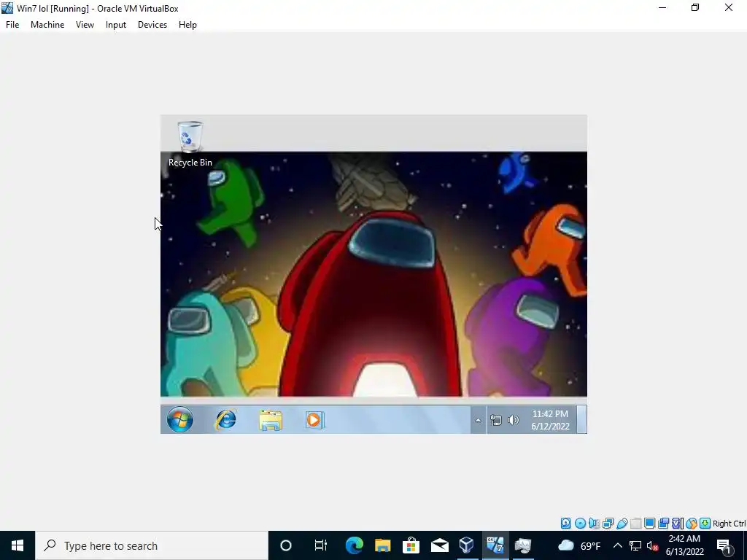Click the Windows 7 network tray icon
Screen dimensions: 747x560
[496, 420]
